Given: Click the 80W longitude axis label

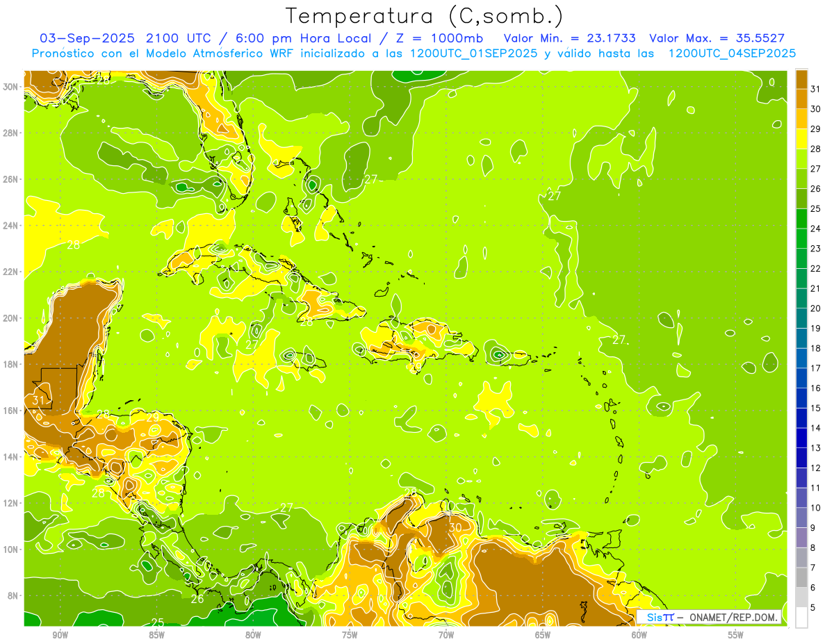Looking at the screenshot, I should [253, 635].
